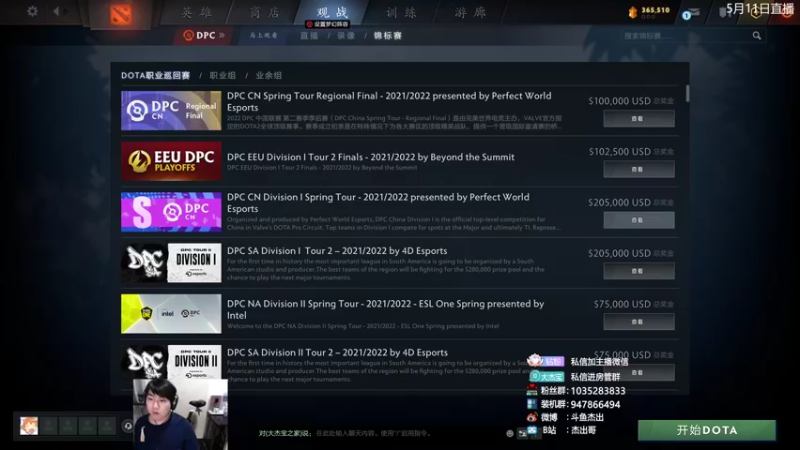
Task: Click the tournament list scrollbar
Action: tap(687, 94)
